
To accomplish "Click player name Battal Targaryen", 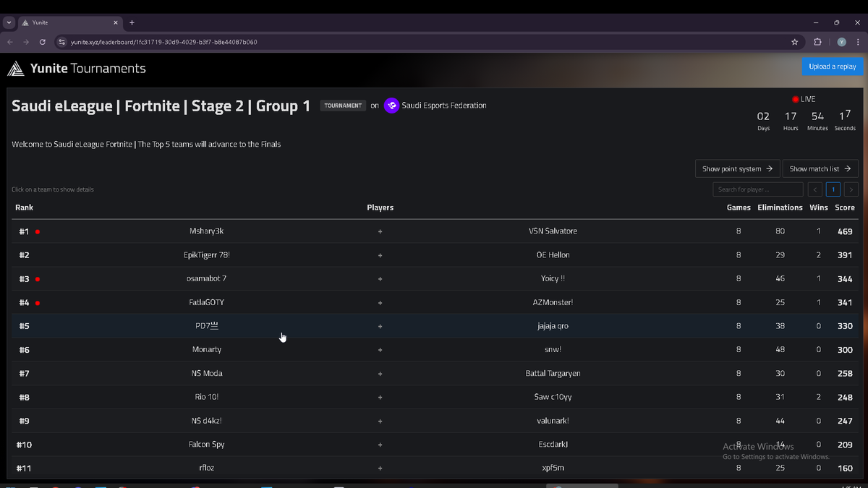I will point(553,373).
